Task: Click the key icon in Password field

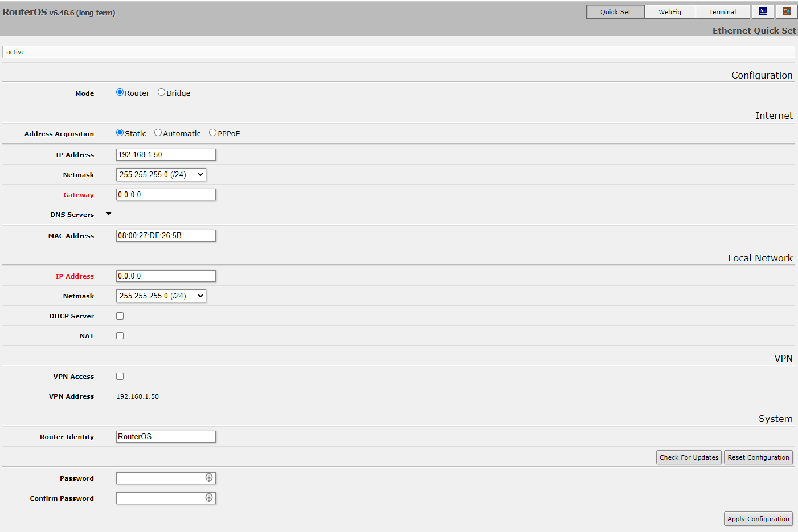Action: (x=209, y=478)
